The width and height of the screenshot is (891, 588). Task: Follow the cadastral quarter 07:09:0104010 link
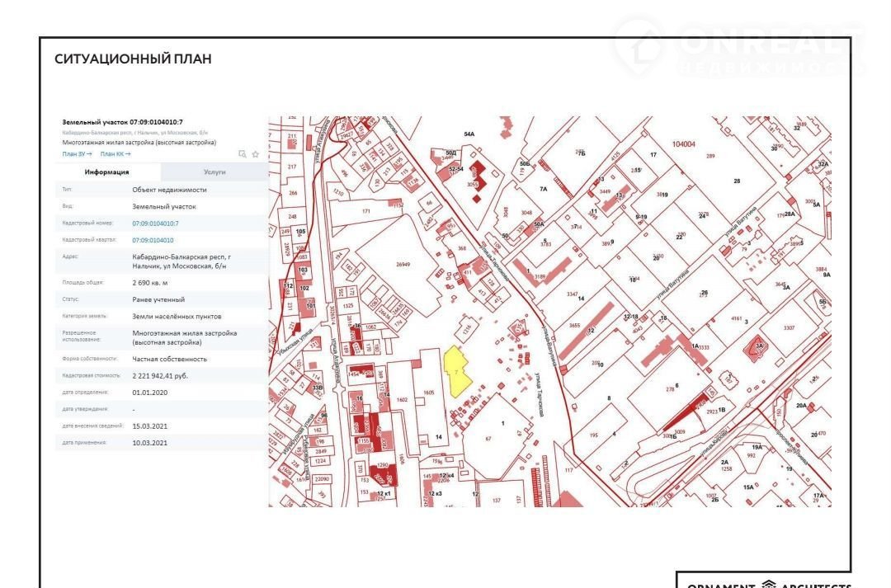click(153, 240)
